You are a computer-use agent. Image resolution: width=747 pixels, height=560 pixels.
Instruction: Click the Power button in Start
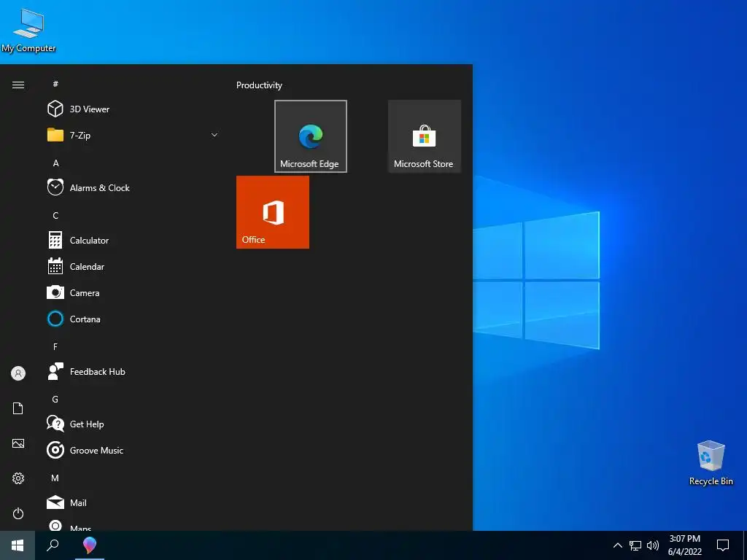point(18,513)
